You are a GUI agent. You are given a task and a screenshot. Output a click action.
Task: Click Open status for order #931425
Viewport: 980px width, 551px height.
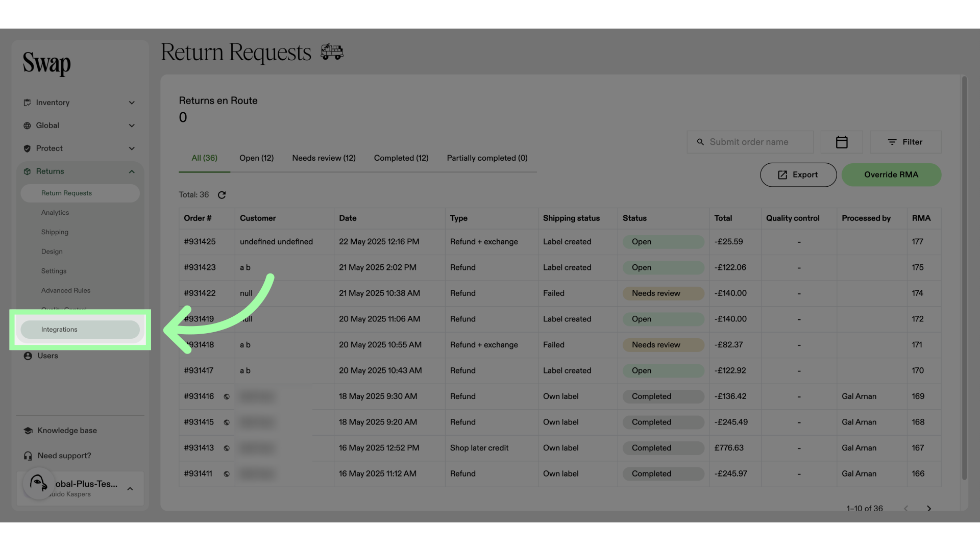pos(663,242)
